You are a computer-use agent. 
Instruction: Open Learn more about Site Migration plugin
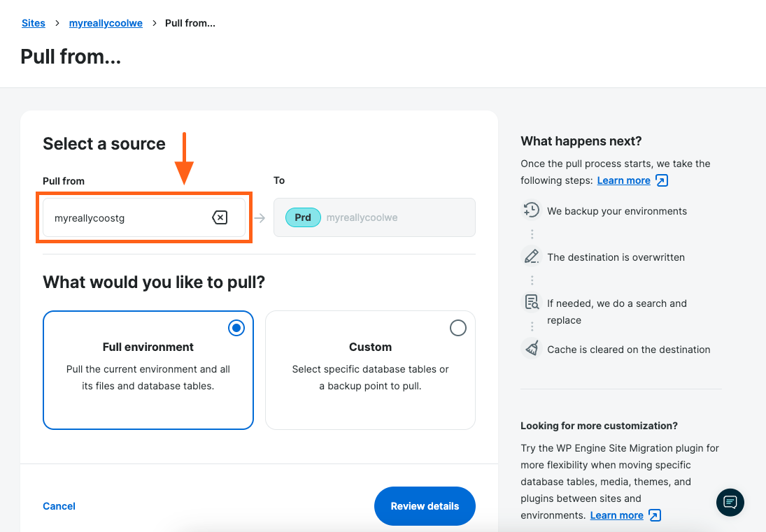[616, 516]
